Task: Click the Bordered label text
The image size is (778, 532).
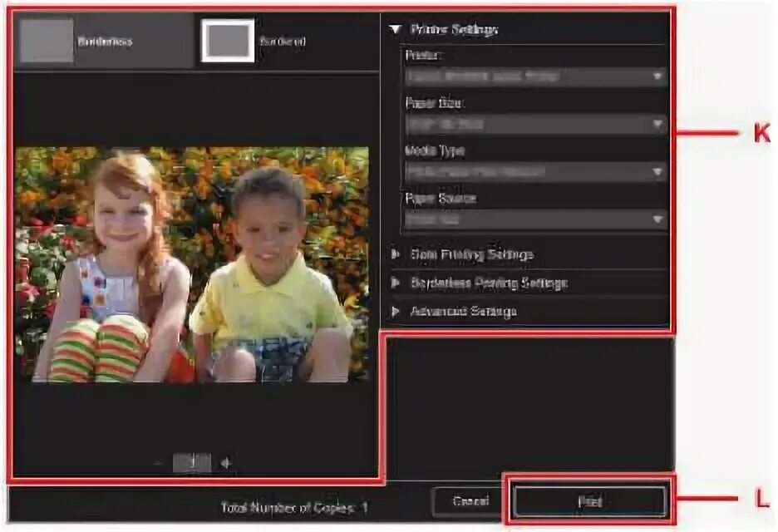Action: [x=283, y=42]
